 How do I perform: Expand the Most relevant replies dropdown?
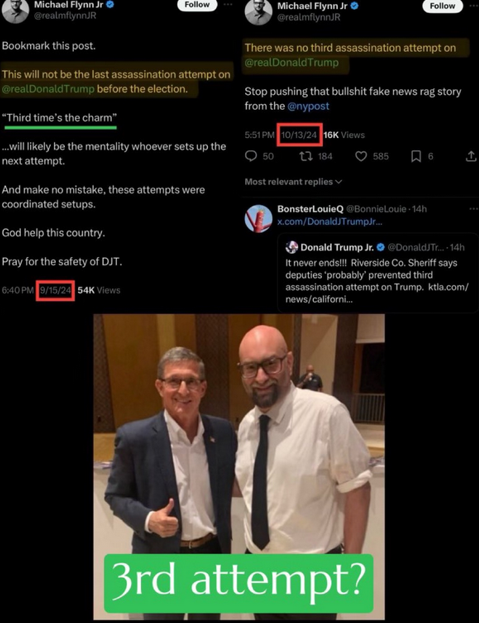[x=293, y=182]
